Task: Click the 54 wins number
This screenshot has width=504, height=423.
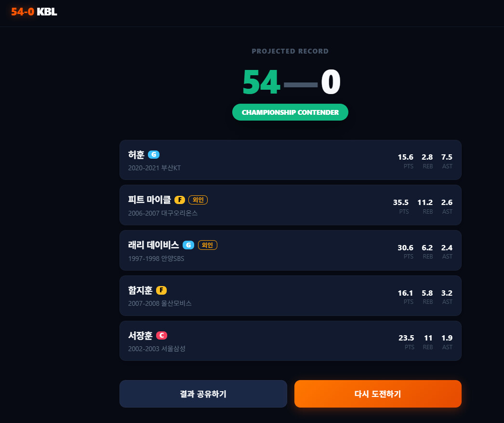Action: 261,82
